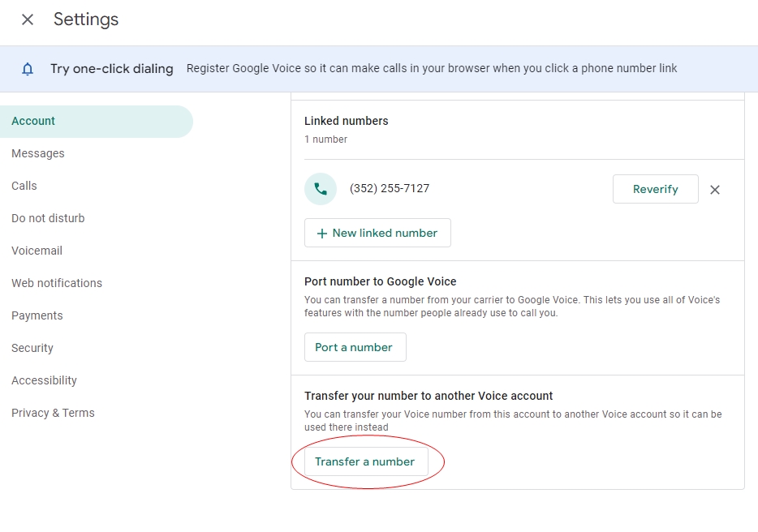Open the Voicemail settings section

(x=37, y=251)
